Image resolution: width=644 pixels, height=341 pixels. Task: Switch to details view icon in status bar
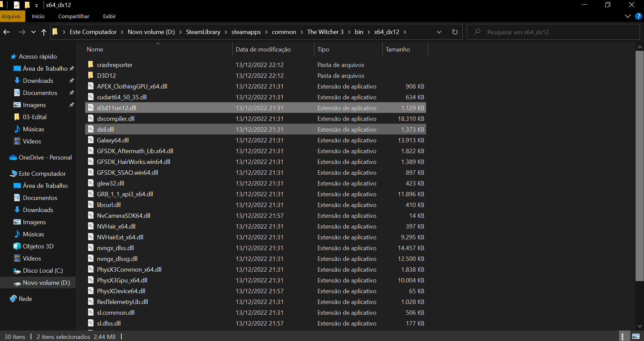coord(624,336)
